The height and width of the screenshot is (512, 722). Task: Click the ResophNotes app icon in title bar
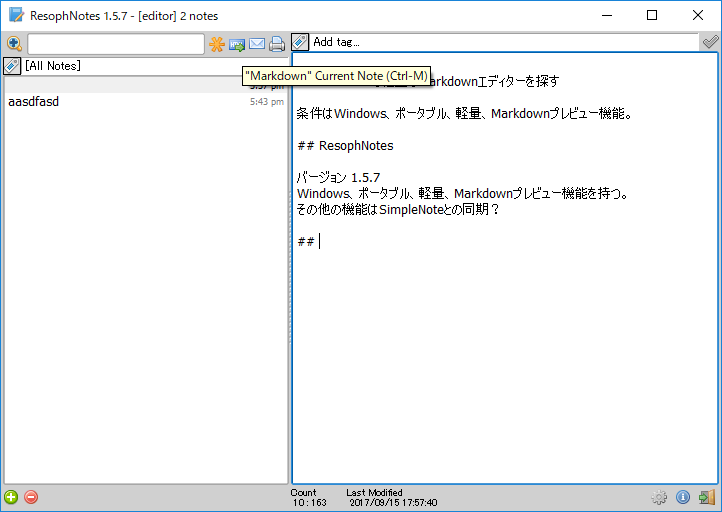point(16,15)
